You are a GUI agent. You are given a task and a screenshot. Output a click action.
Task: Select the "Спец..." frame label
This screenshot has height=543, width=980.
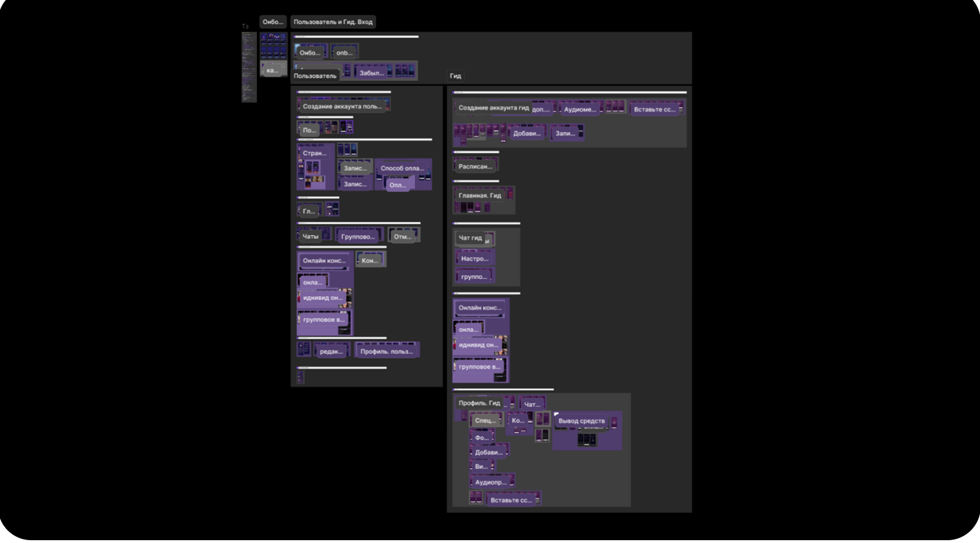[x=485, y=421]
